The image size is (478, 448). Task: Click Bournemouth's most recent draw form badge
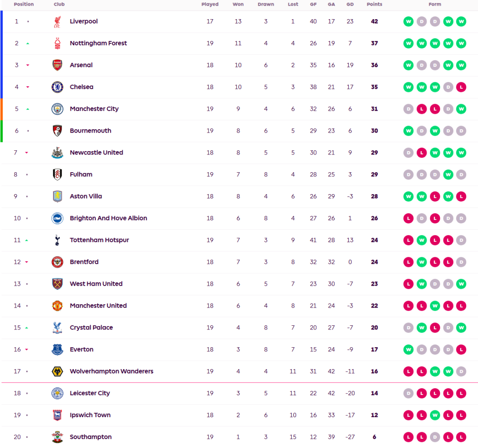[461, 131]
